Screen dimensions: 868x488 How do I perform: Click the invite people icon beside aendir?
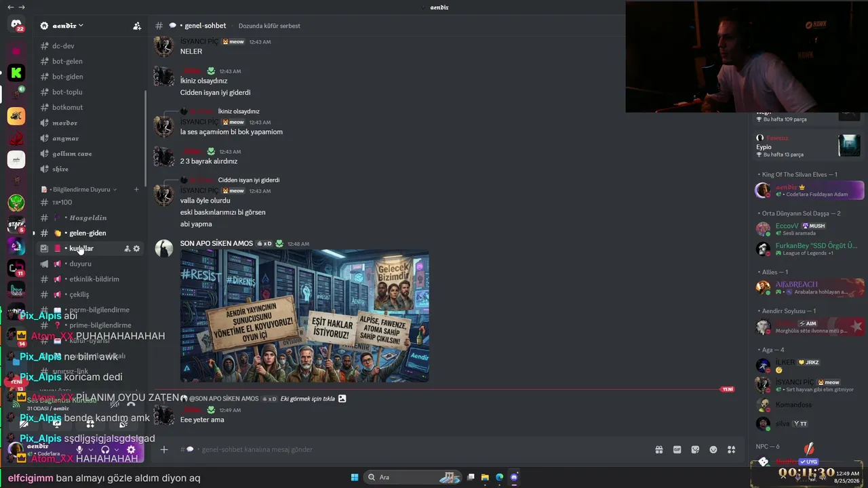click(x=137, y=26)
